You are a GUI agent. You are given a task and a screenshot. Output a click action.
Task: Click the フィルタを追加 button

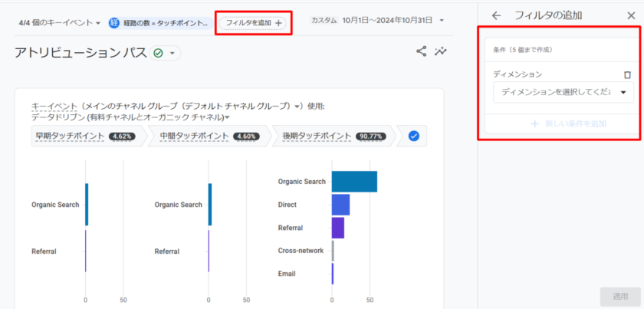coord(254,23)
